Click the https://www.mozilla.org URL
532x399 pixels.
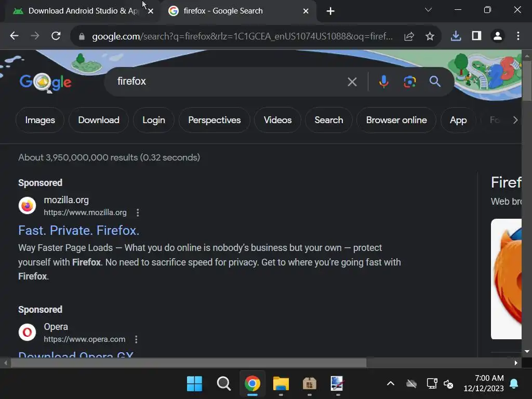[85, 212]
